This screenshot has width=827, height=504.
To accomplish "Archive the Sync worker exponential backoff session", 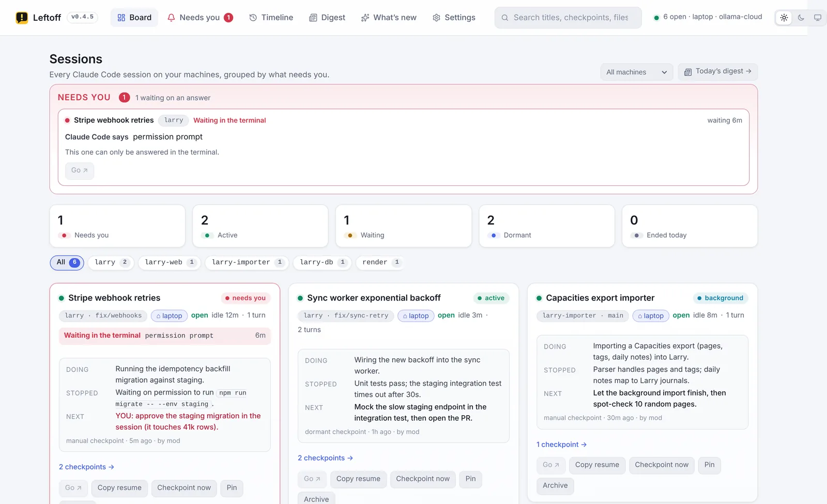I will coord(316,499).
